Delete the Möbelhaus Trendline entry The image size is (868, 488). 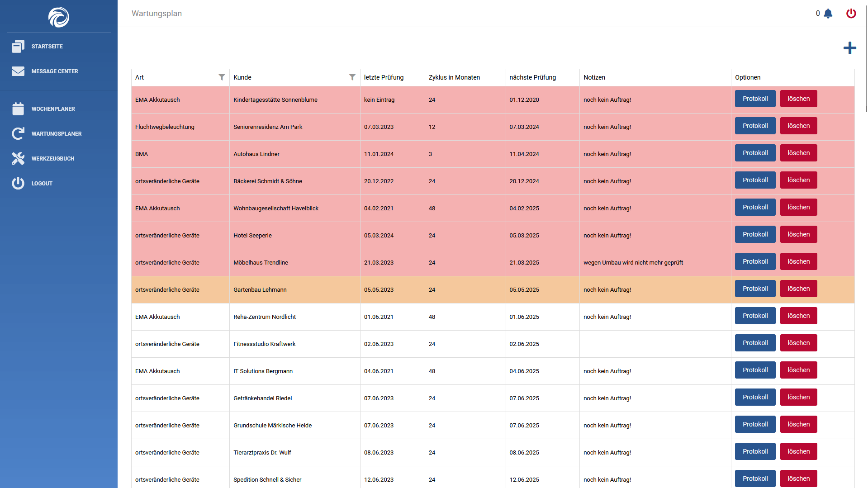pyautogui.click(x=798, y=262)
